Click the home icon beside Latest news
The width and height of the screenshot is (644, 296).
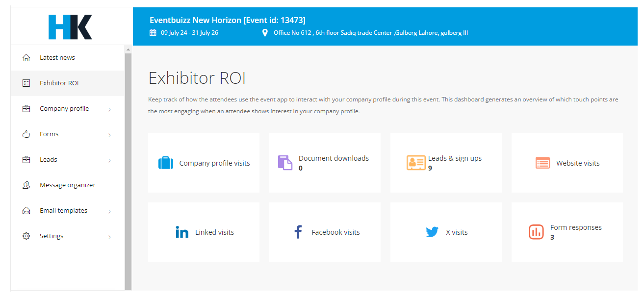pos(26,58)
